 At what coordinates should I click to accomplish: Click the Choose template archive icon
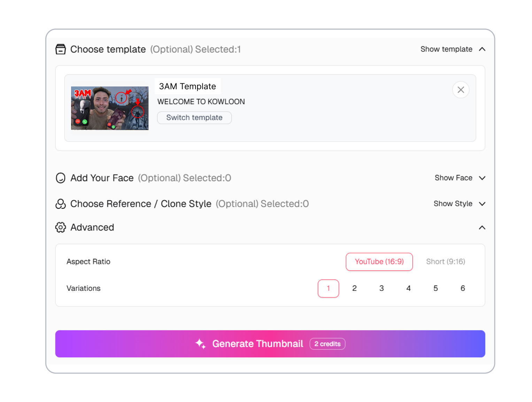click(61, 49)
